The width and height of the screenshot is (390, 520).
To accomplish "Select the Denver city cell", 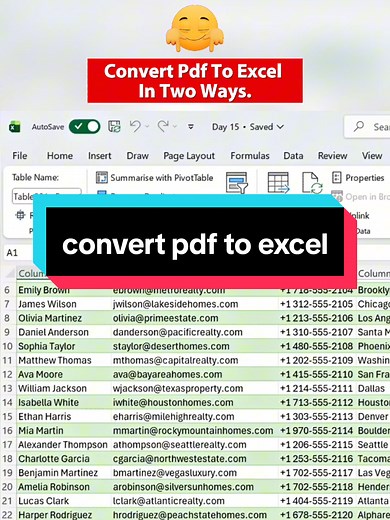I will pos(373,416).
